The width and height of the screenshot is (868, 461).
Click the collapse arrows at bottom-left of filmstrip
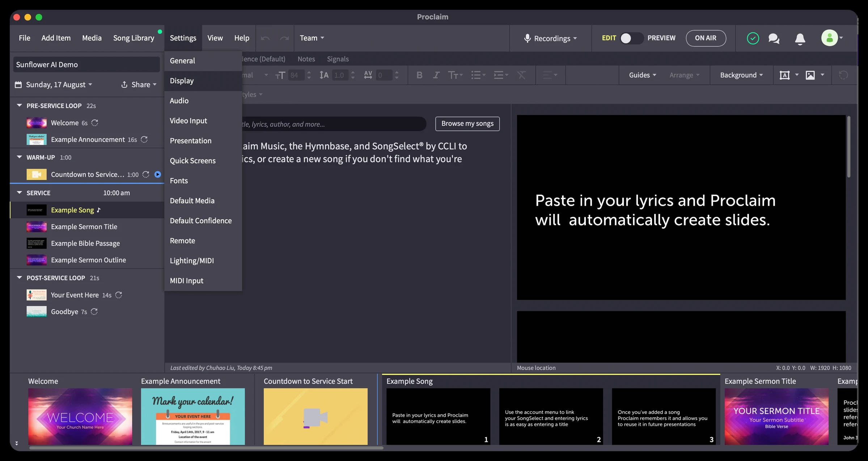16,443
